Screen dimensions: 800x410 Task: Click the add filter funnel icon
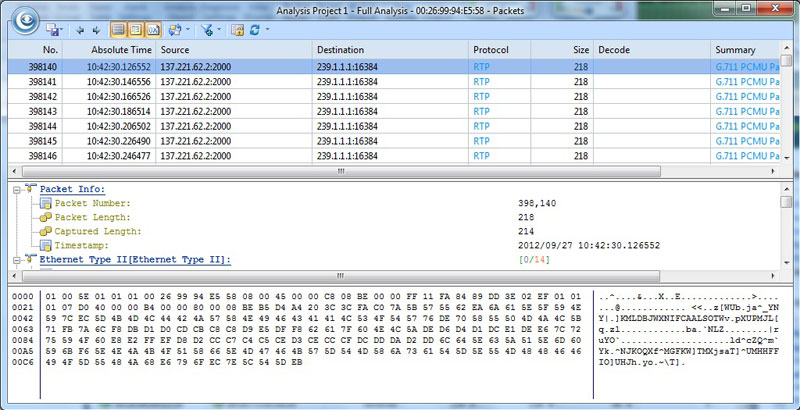pyautogui.click(x=207, y=30)
